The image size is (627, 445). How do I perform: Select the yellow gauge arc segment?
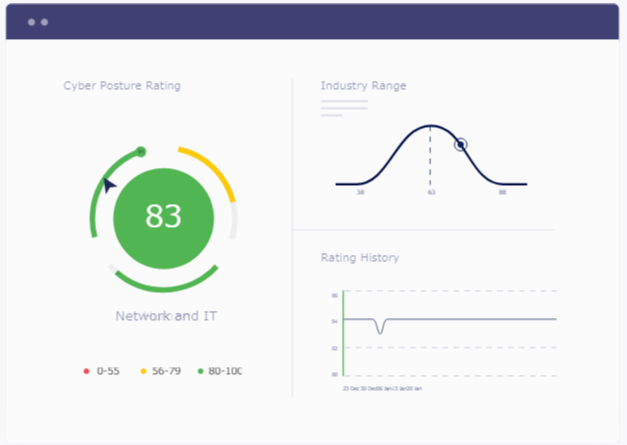click(x=212, y=170)
